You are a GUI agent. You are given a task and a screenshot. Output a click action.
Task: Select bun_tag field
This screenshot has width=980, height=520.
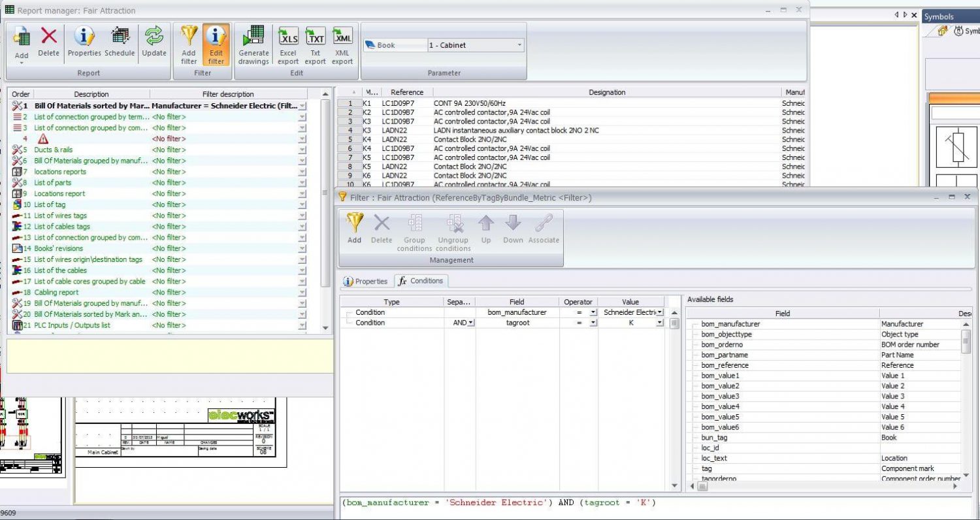tap(714, 438)
